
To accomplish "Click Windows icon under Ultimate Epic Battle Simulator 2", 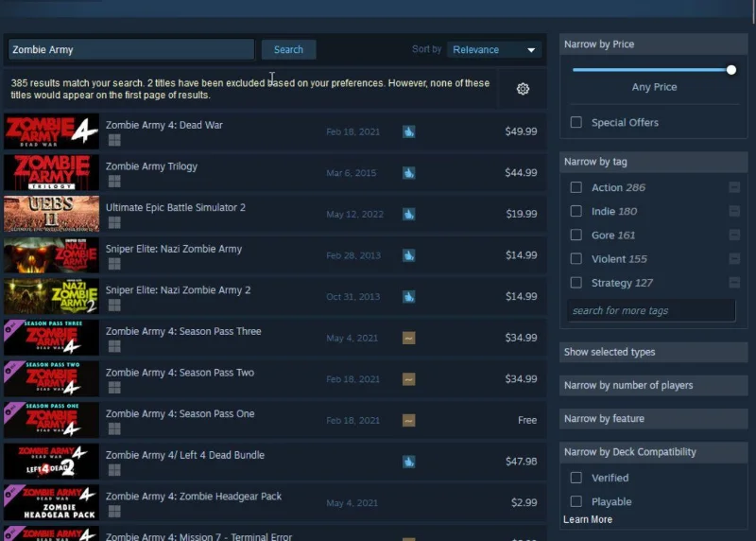I will (114, 222).
